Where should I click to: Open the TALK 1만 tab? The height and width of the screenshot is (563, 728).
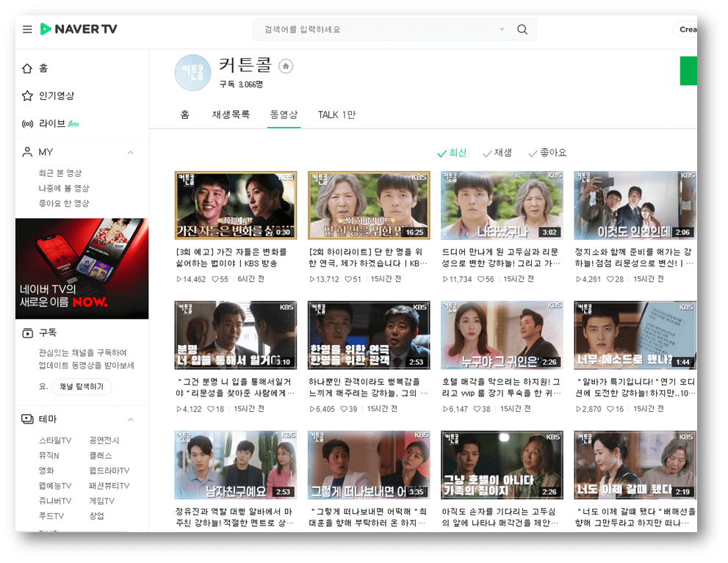tap(338, 115)
